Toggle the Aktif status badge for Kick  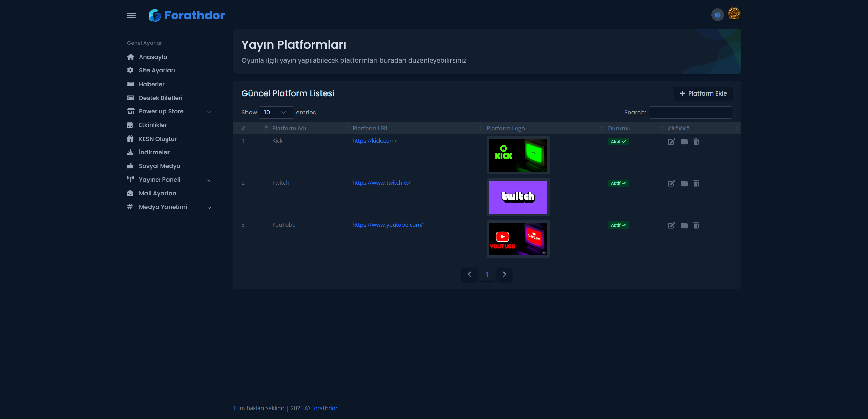(x=618, y=141)
